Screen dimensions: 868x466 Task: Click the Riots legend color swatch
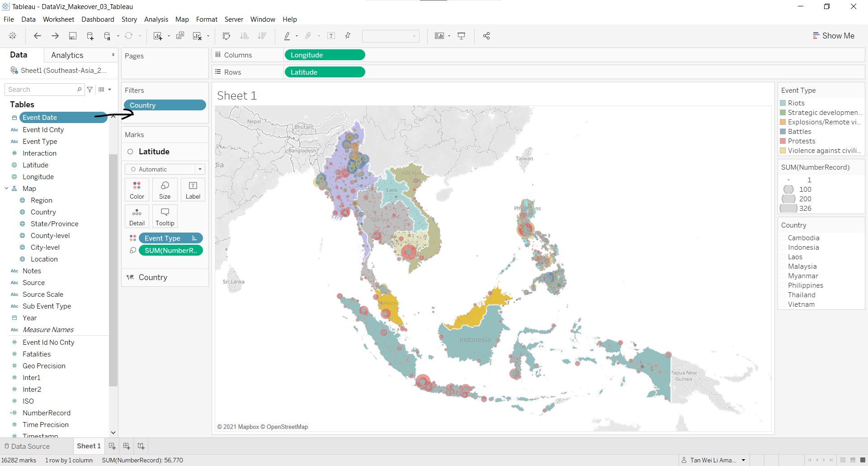pos(783,103)
